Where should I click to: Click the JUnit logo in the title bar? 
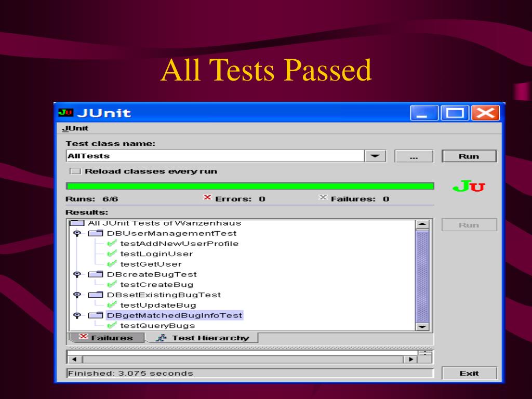pos(65,112)
